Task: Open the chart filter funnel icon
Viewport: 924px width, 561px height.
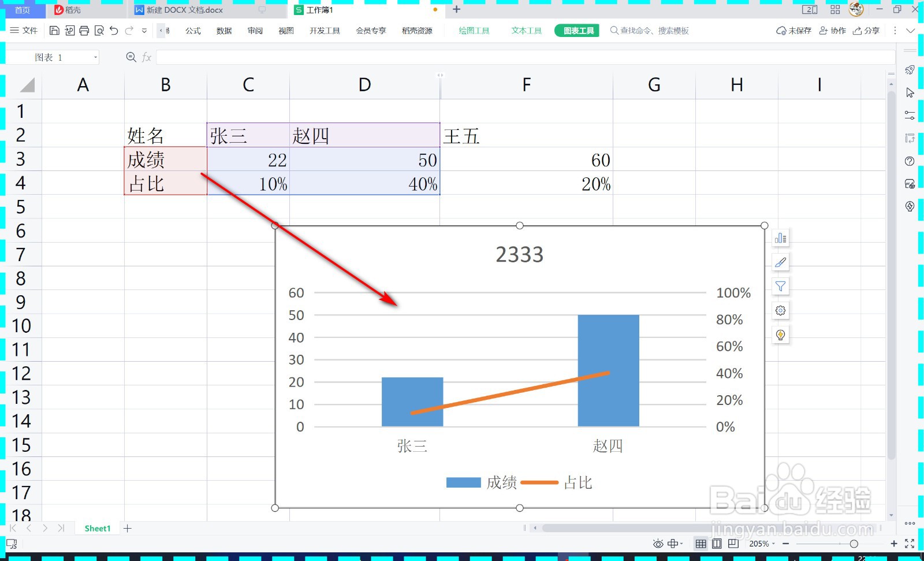Action: coord(780,286)
